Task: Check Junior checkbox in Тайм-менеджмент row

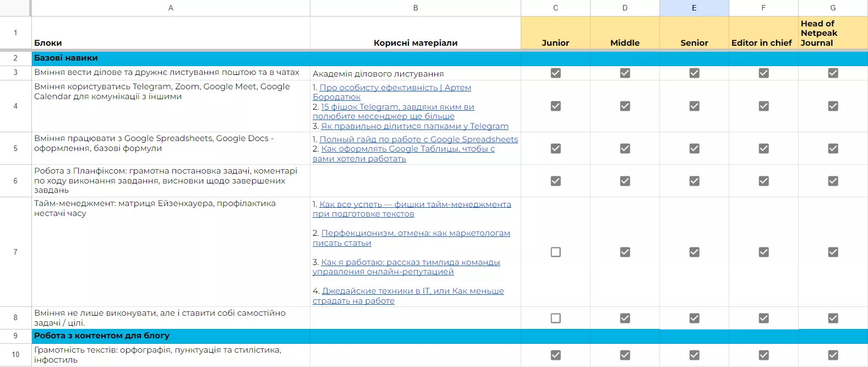Action: tap(555, 252)
